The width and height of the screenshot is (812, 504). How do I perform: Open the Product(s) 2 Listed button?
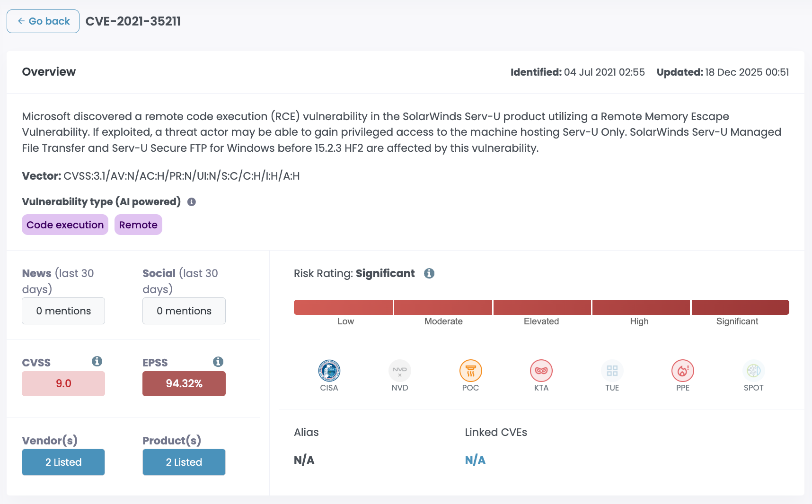click(184, 462)
